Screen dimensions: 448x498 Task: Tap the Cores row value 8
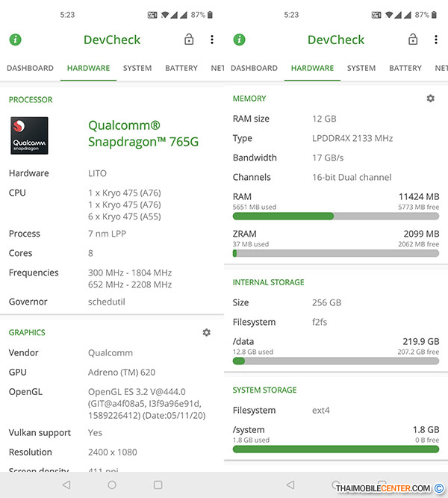tap(90, 253)
